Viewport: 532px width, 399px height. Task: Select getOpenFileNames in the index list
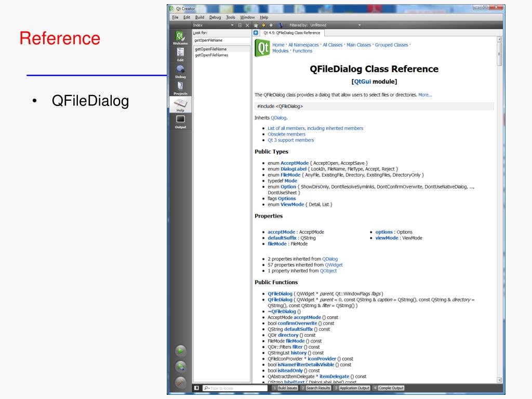221,55
